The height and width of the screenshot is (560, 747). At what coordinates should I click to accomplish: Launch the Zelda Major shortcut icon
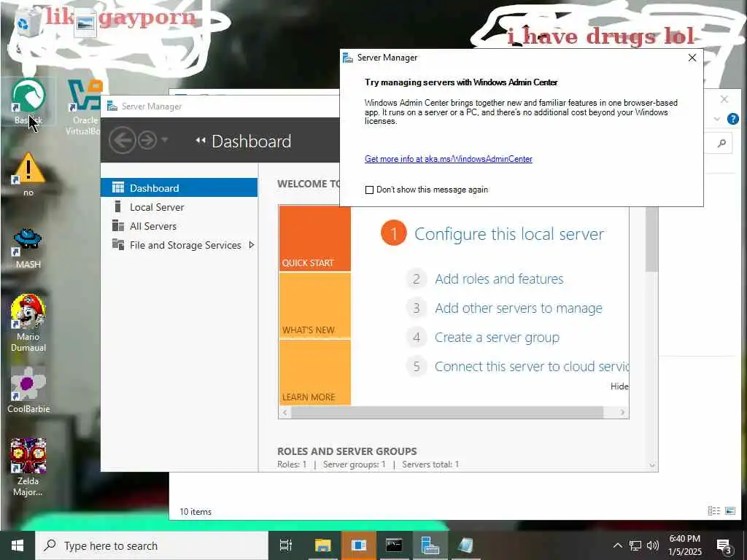click(x=28, y=467)
